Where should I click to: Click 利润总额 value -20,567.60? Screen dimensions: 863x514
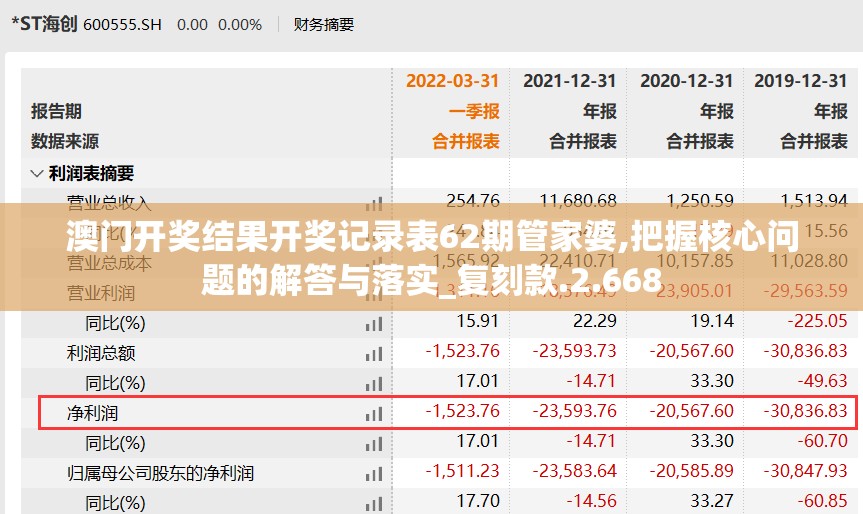[x=692, y=351]
